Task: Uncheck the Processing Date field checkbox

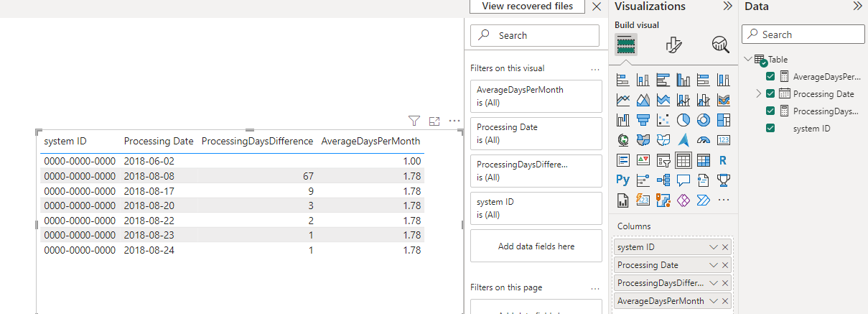Action: 770,93
